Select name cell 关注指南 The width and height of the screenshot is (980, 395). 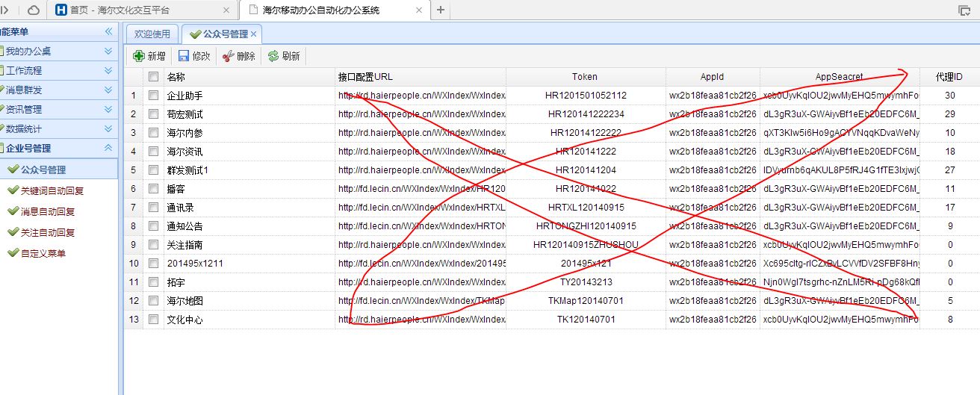click(249, 245)
